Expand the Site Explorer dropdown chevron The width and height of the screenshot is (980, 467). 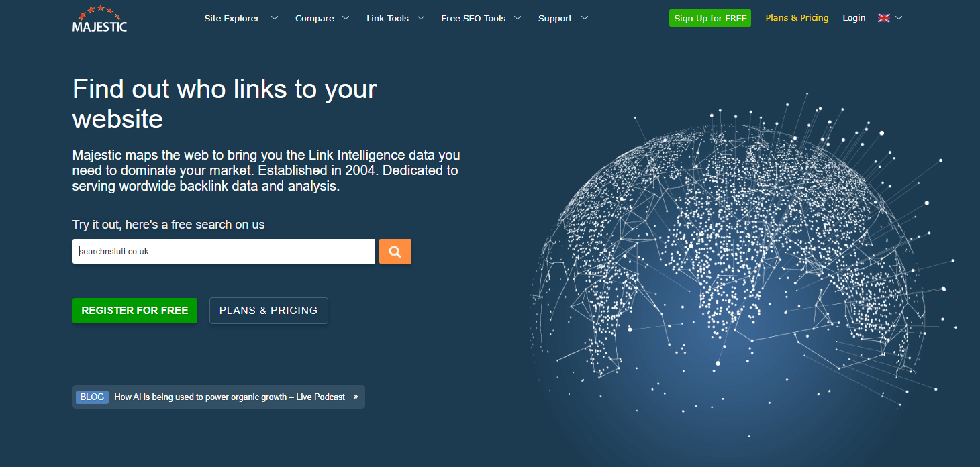[x=274, y=18]
